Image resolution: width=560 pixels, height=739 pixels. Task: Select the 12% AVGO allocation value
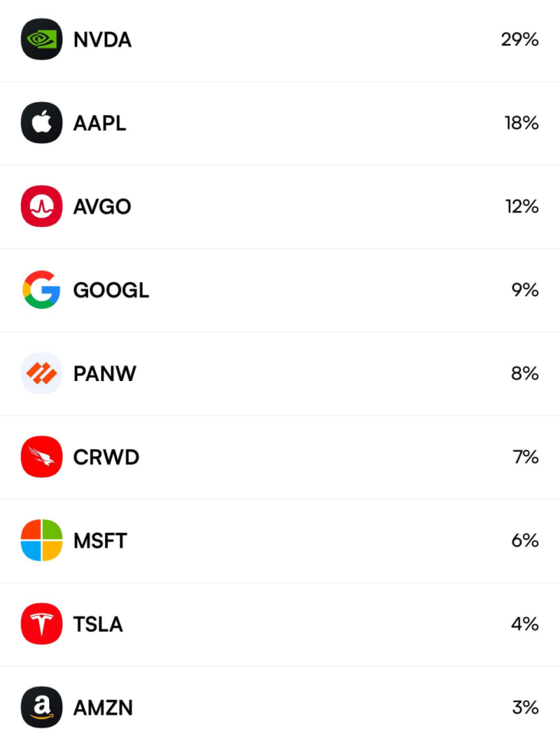click(x=521, y=207)
